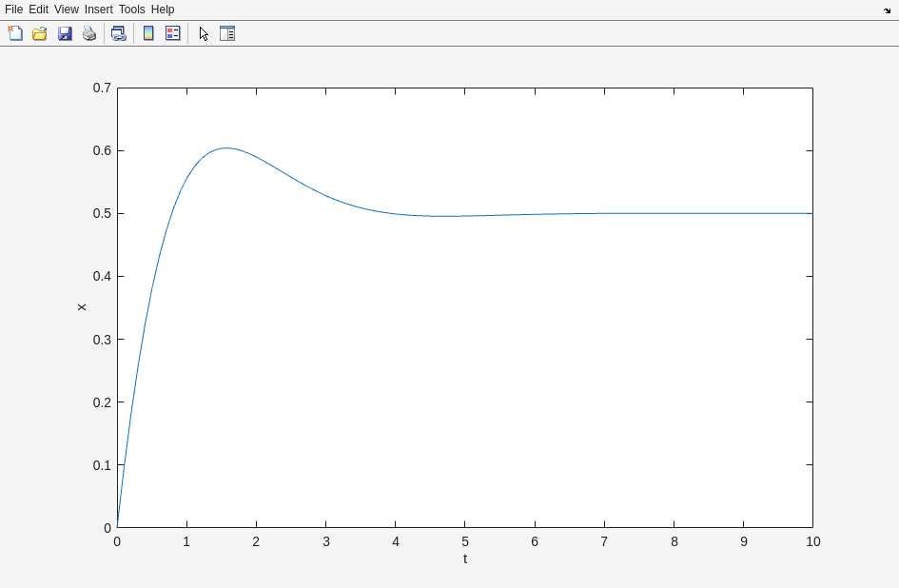Click the Link Plot toolbar icon
The image size is (899, 588).
[118, 33]
